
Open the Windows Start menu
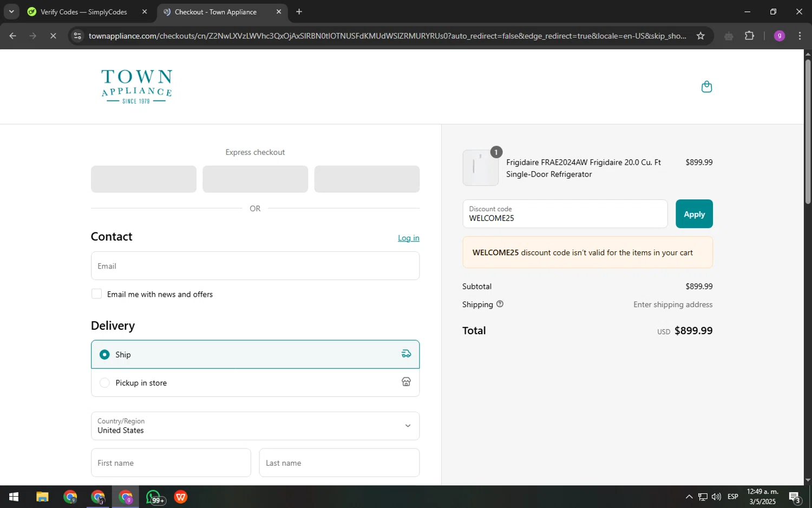click(x=14, y=497)
